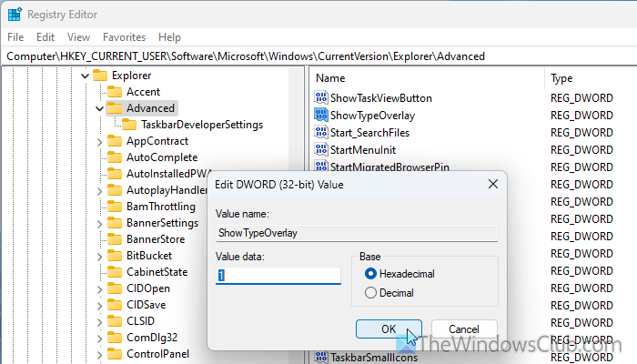This screenshot has width=637, height=364.
Task: Click the CLSID folder icon
Action: 115,321
